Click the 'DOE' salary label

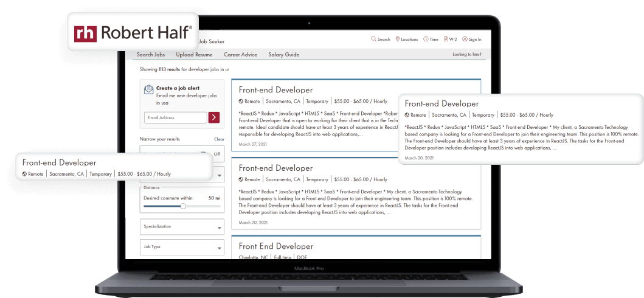[302, 257]
